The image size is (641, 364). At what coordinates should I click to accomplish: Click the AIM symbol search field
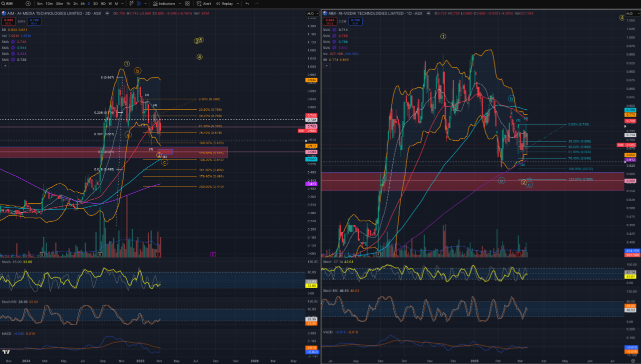[x=9, y=3]
